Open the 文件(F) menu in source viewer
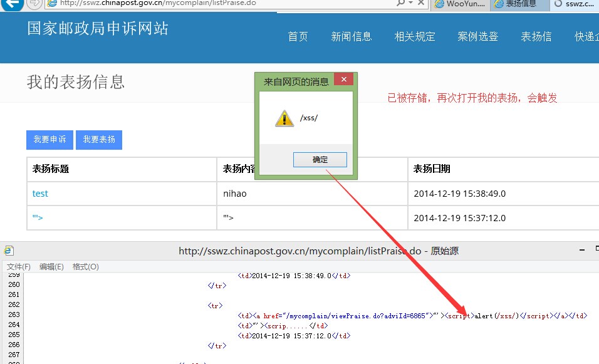Image resolution: width=599 pixels, height=364 pixels. [x=18, y=267]
